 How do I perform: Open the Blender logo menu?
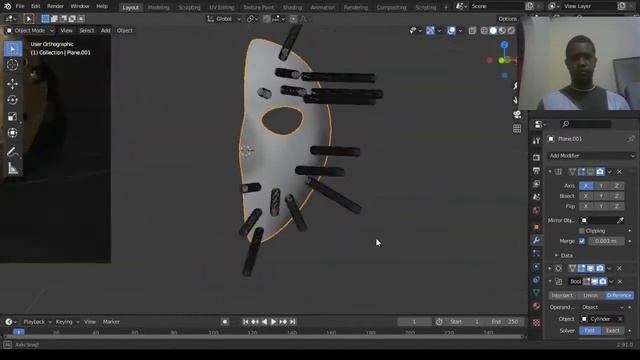[x=7, y=6]
